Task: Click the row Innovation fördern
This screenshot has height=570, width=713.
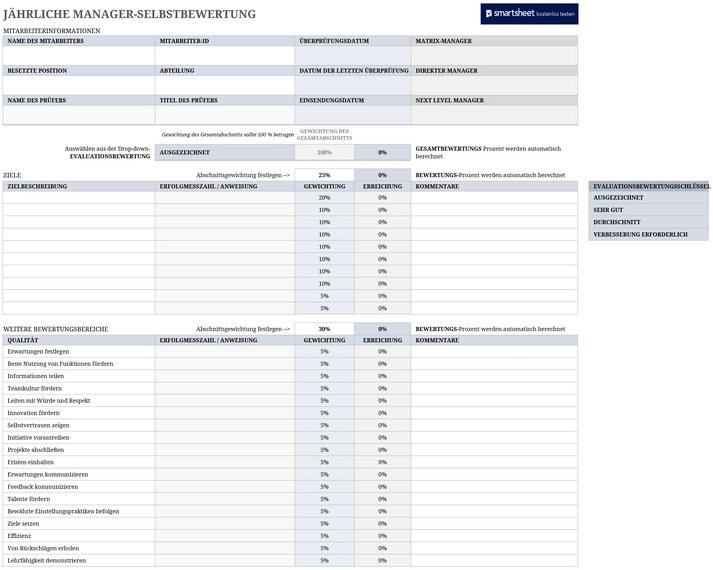Action: 290,413
